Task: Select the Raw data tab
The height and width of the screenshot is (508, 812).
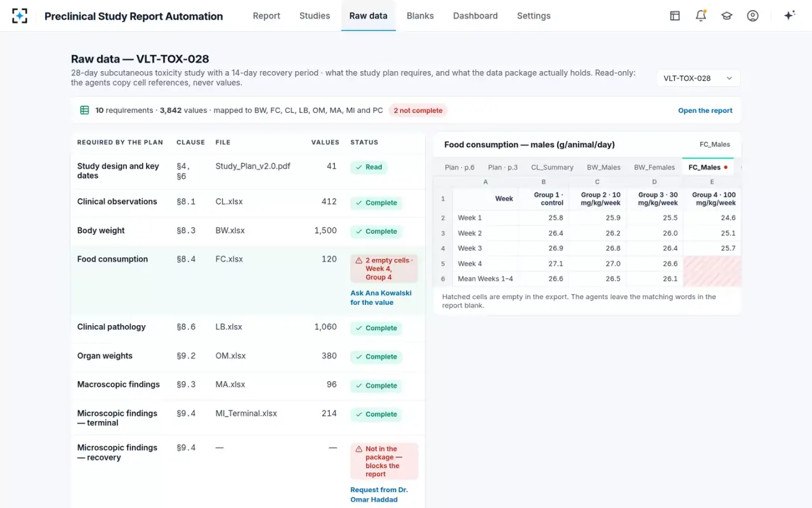Action: [369, 16]
